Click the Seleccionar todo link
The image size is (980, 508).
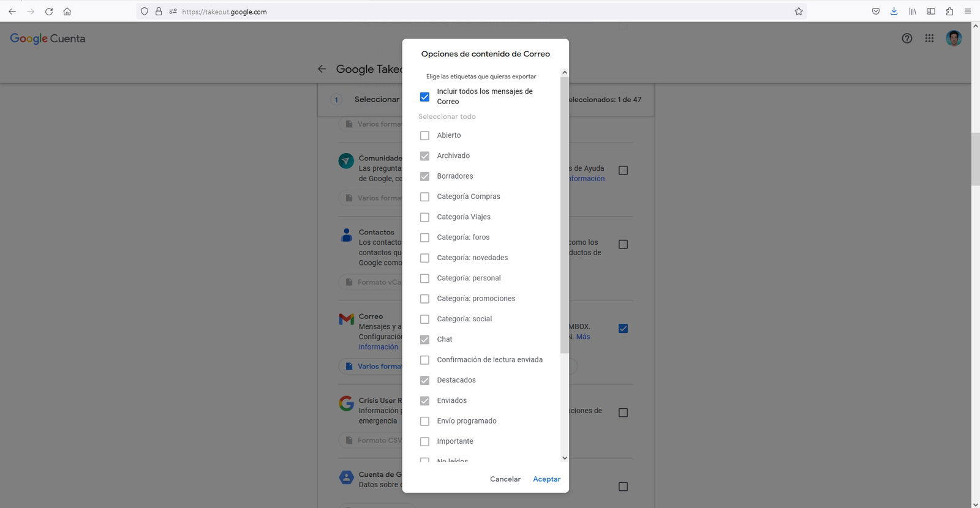pos(447,116)
